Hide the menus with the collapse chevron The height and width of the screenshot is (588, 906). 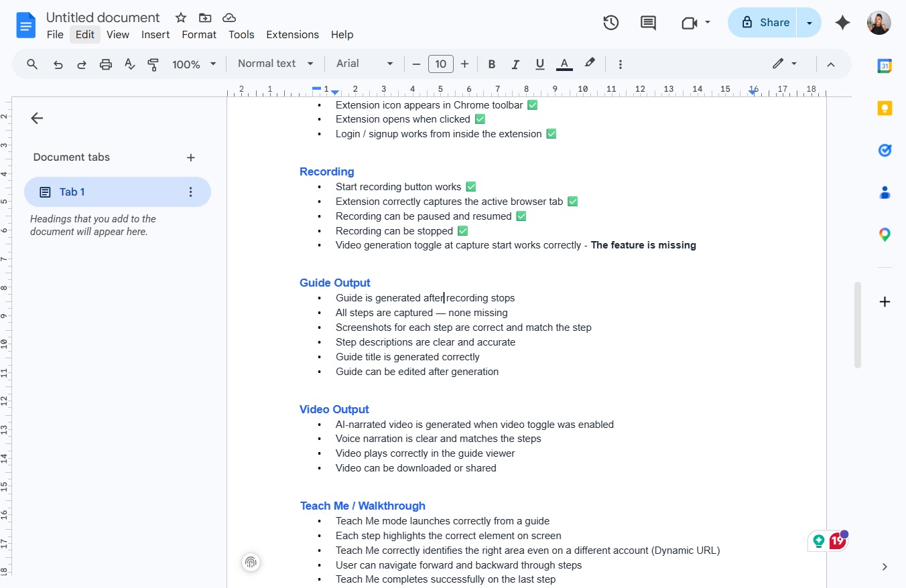[x=831, y=64]
